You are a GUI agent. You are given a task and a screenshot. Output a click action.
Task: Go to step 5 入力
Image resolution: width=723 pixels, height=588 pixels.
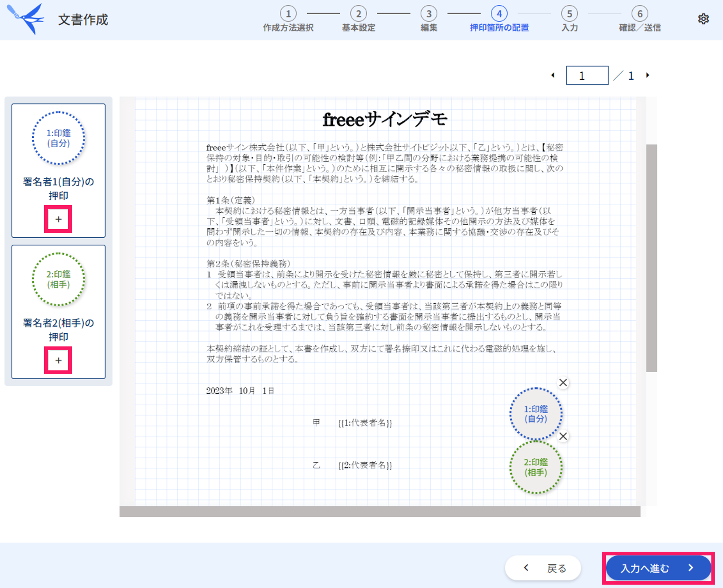click(x=569, y=19)
